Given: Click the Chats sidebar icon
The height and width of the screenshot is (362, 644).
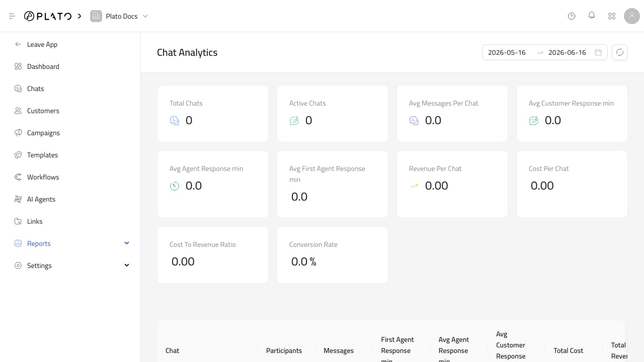Looking at the screenshot, I should pyautogui.click(x=18, y=88).
